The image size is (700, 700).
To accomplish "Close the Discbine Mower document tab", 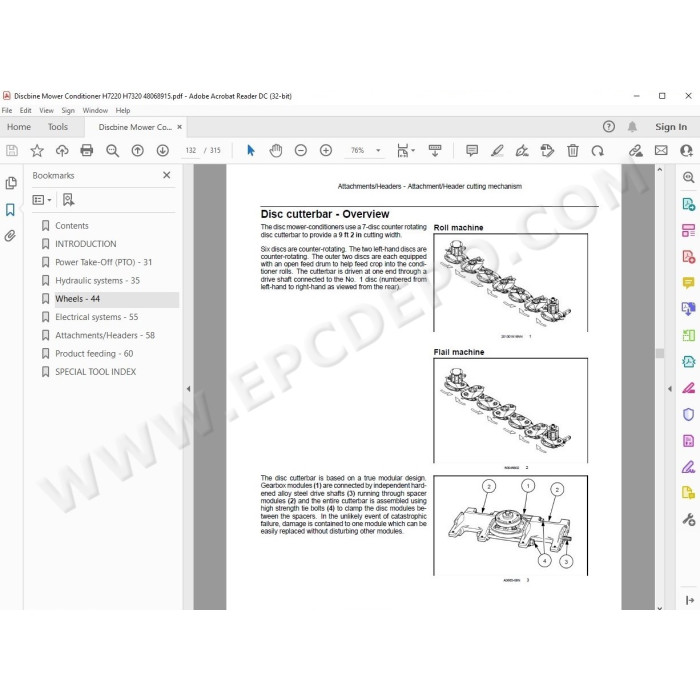I will click(x=179, y=127).
